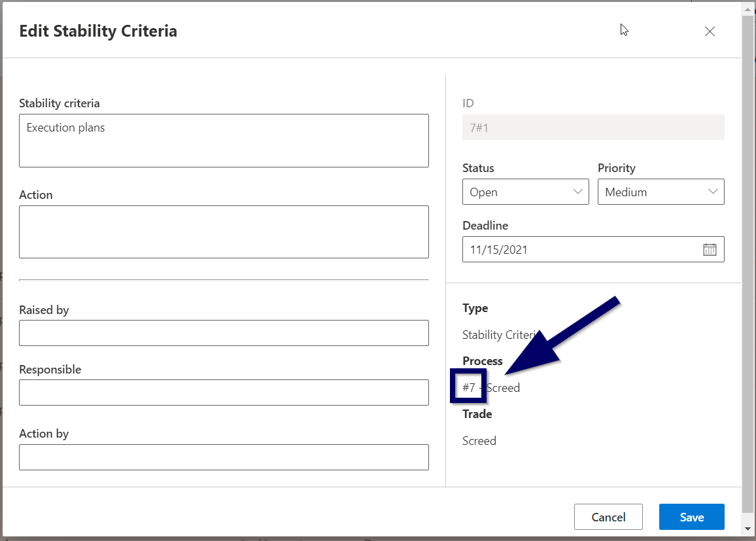Click the Trade value Screed
The height and width of the screenshot is (541, 756).
click(x=479, y=441)
